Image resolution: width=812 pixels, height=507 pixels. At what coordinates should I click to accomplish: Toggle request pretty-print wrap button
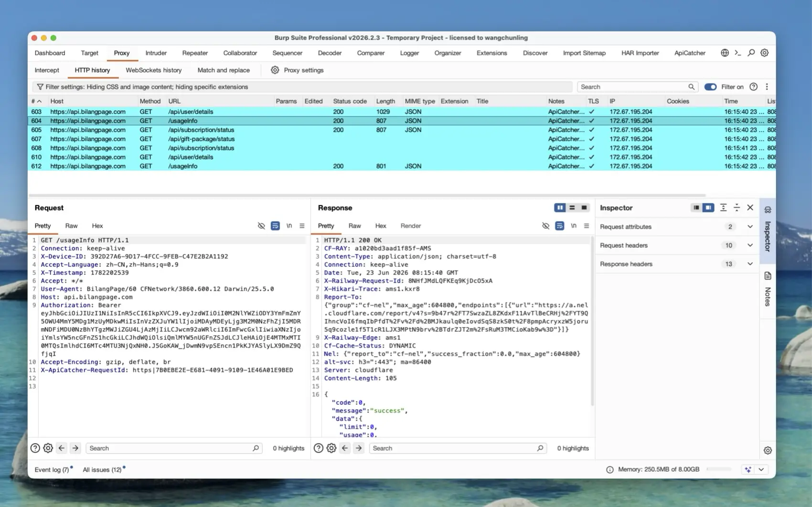[x=275, y=226]
